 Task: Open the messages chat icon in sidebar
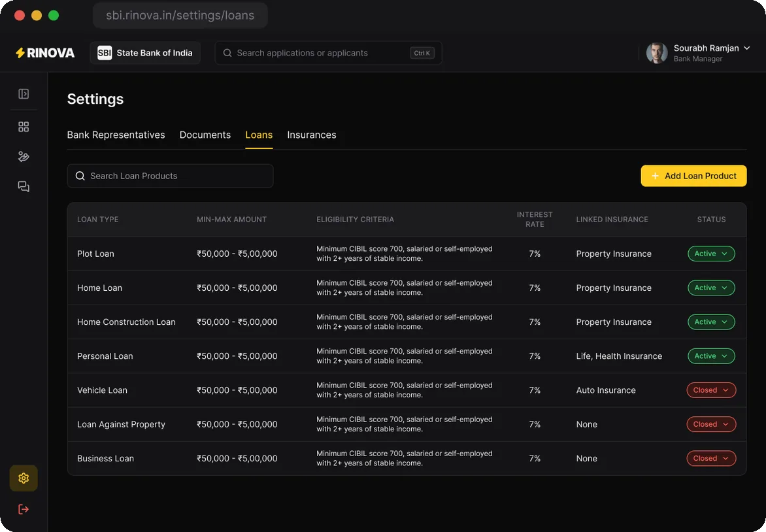click(24, 187)
